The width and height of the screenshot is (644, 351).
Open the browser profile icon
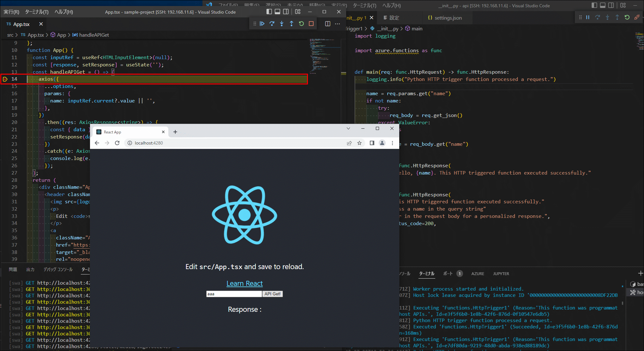coord(382,143)
